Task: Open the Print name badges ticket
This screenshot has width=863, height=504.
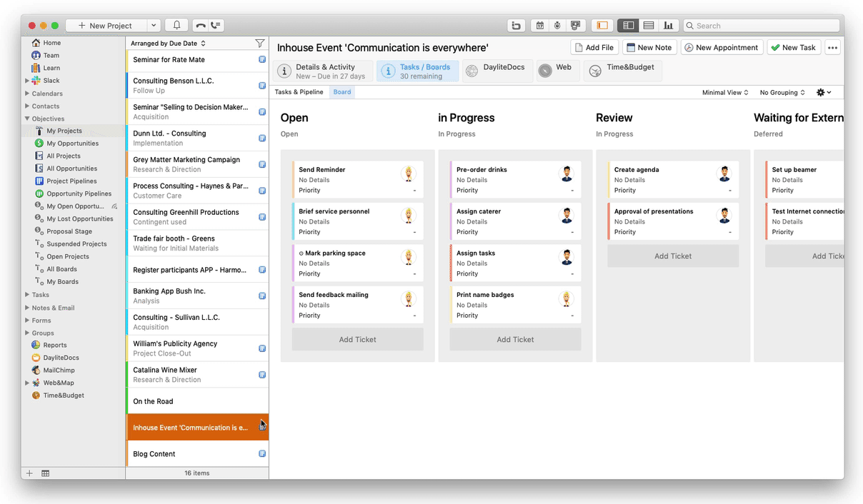Action: click(515, 305)
